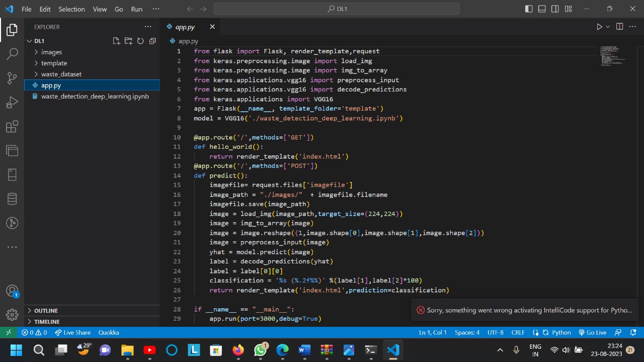This screenshot has width=644, height=362.
Task: Open the Selection menu
Action: pos(71,9)
